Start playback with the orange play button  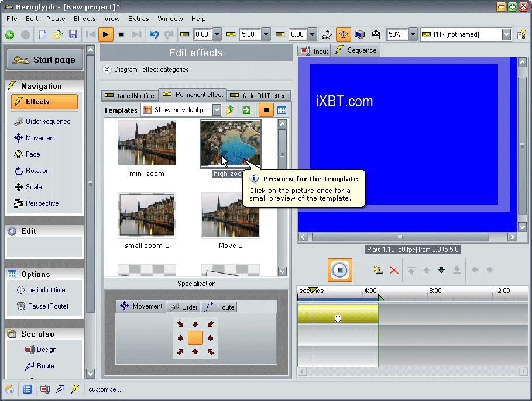(x=105, y=34)
